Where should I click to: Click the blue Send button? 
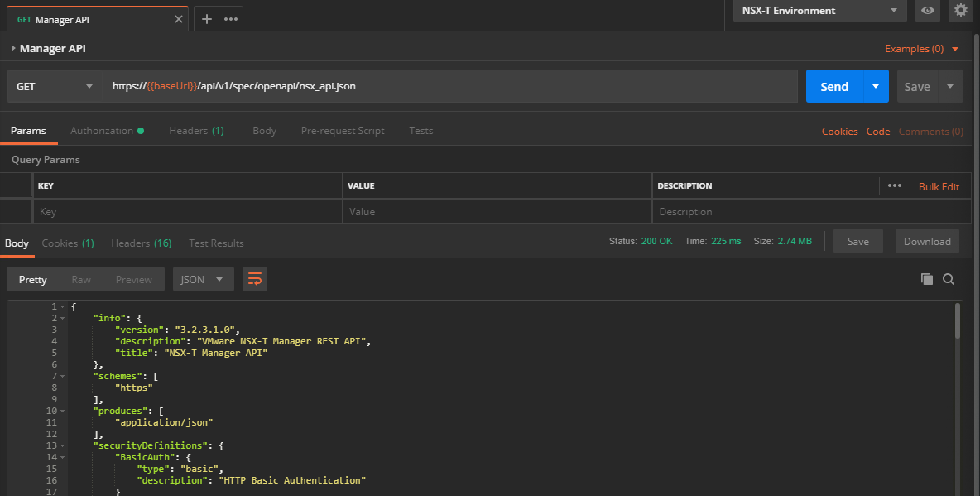[x=834, y=87]
